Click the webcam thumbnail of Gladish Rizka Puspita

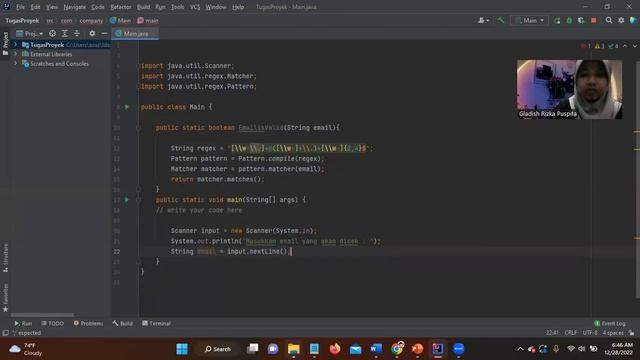pyautogui.click(x=569, y=89)
